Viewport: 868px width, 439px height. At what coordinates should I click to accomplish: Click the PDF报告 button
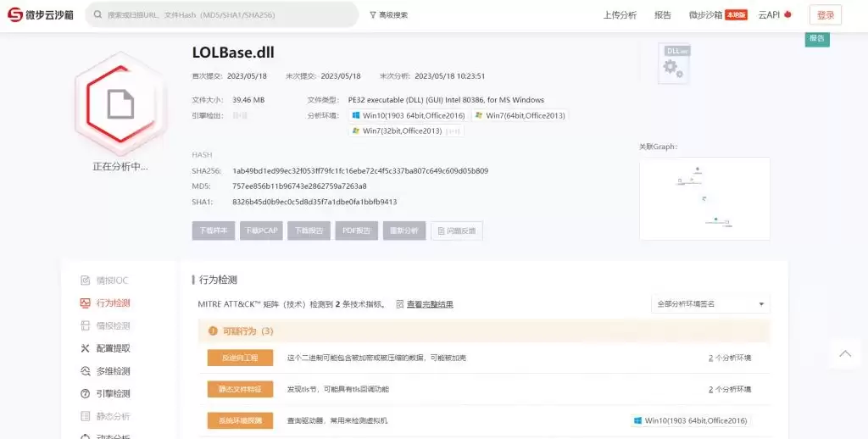coord(357,231)
